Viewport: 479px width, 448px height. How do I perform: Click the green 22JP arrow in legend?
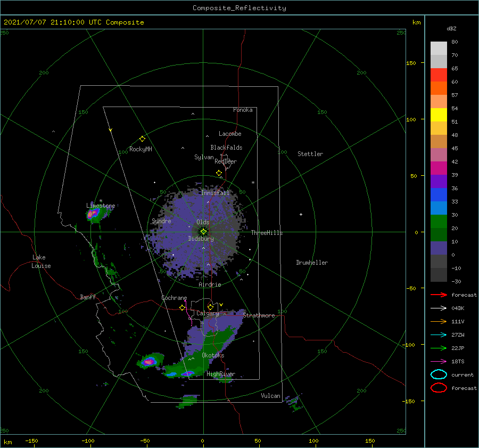click(x=439, y=348)
